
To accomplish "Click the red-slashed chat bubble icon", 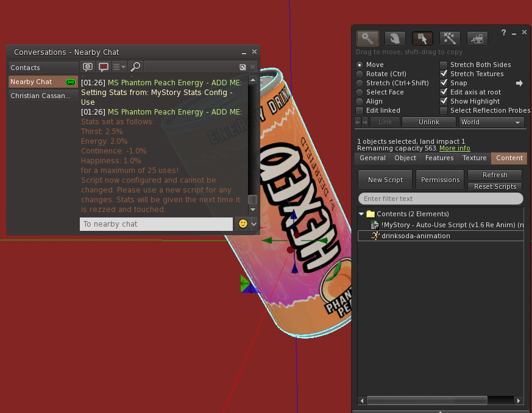I will [104, 67].
